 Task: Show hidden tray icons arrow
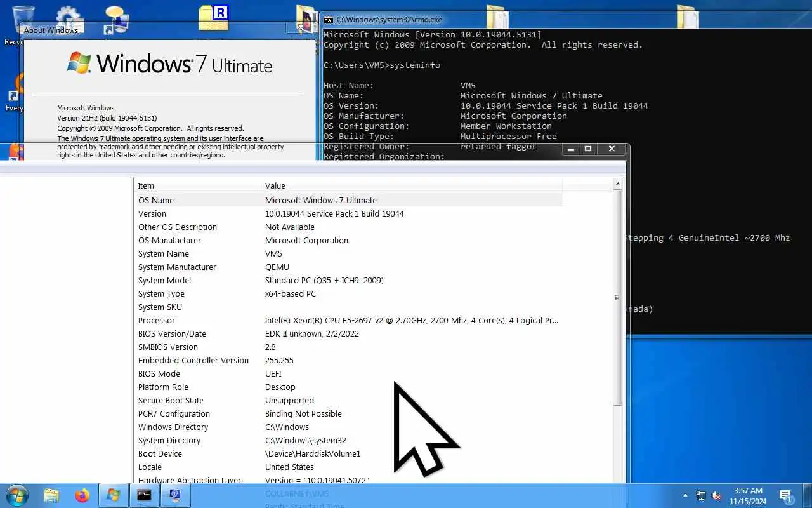[685, 495]
